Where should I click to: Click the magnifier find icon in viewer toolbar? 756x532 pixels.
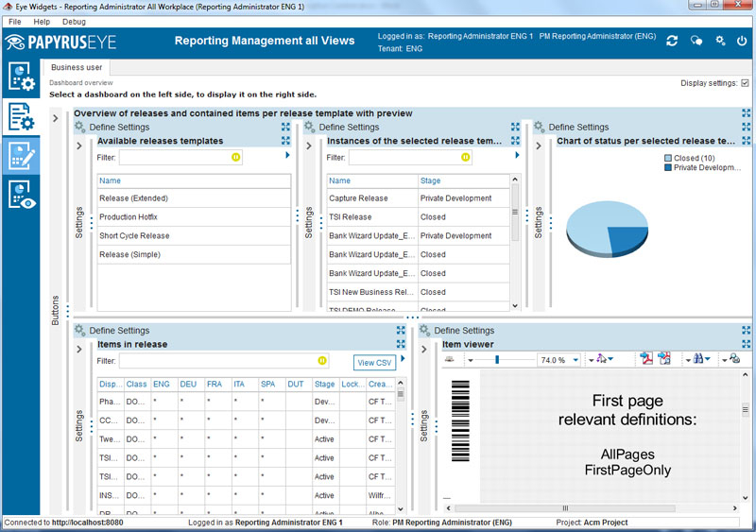735,358
